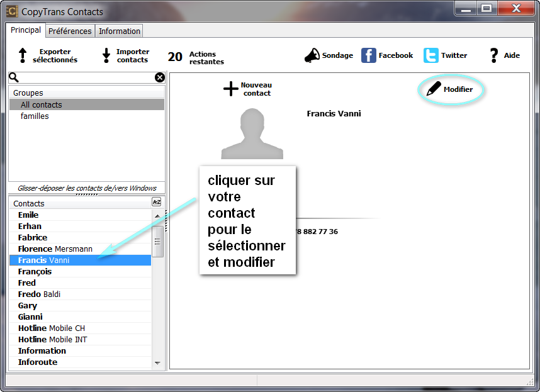This screenshot has height=392, width=540.
Task: Select the familles group
Action: [87, 116]
